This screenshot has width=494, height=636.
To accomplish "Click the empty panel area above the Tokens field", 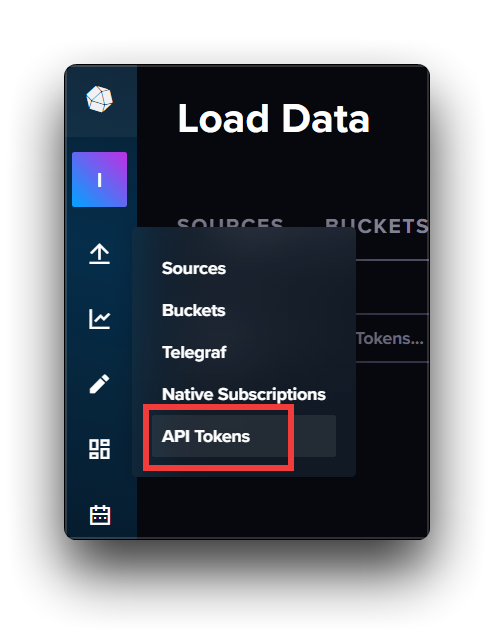I will (x=392, y=287).
